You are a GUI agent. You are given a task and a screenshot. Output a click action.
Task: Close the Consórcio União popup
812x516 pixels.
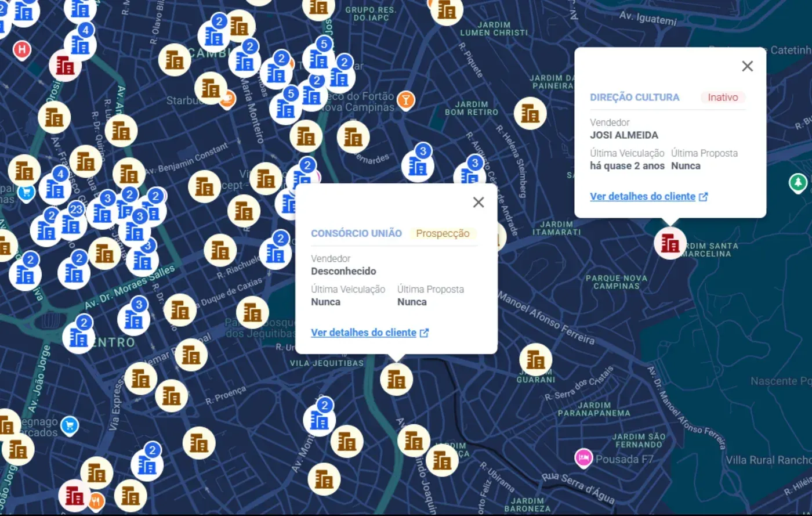coord(478,202)
